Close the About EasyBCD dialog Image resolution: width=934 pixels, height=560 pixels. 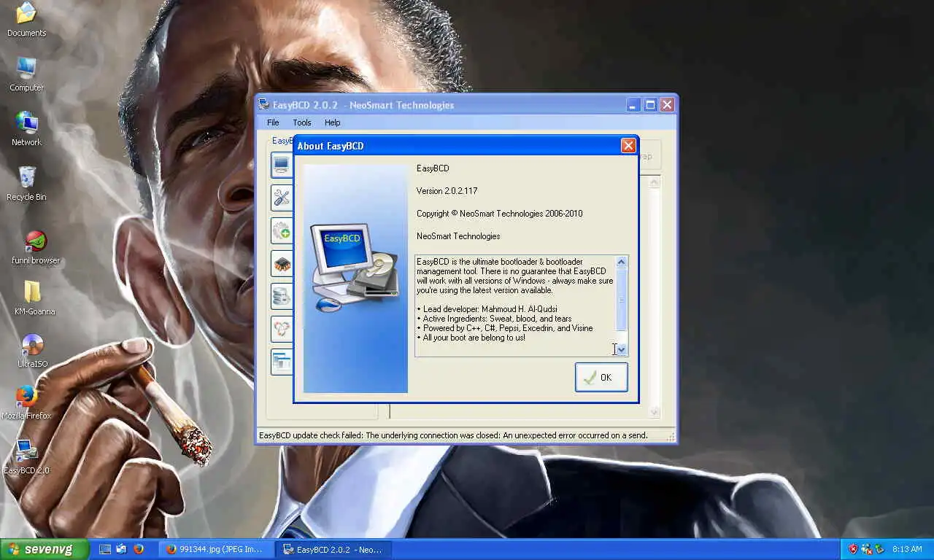[x=628, y=146]
